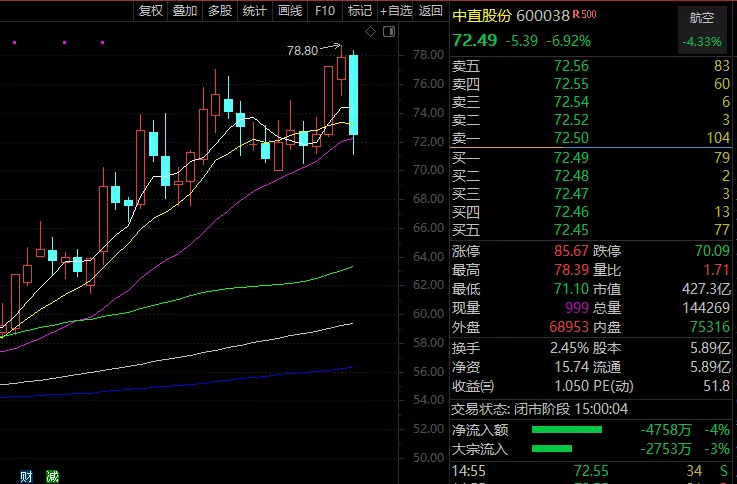Select the 买一 bid price row

tap(590, 157)
